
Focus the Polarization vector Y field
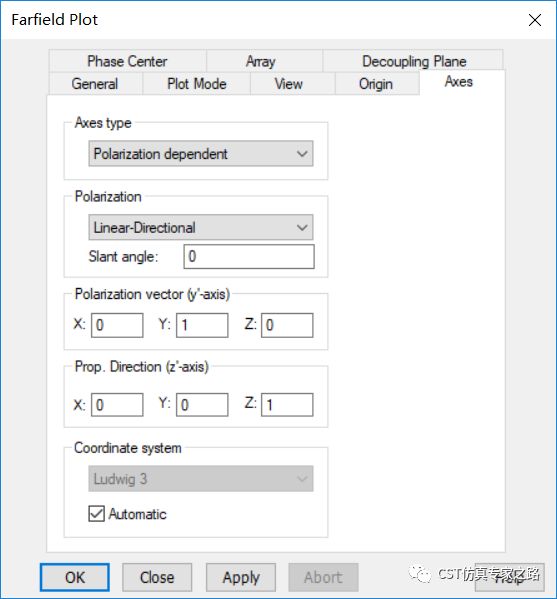[x=202, y=325]
